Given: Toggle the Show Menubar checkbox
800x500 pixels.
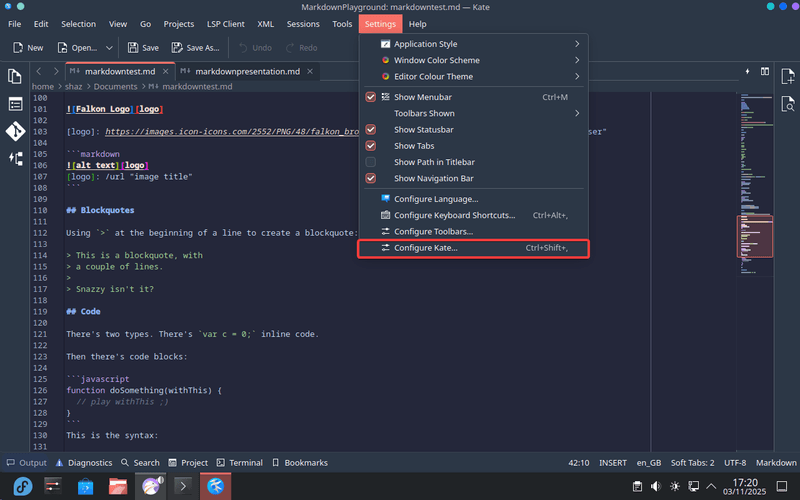Looking at the screenshot, I should coord(371,97).
